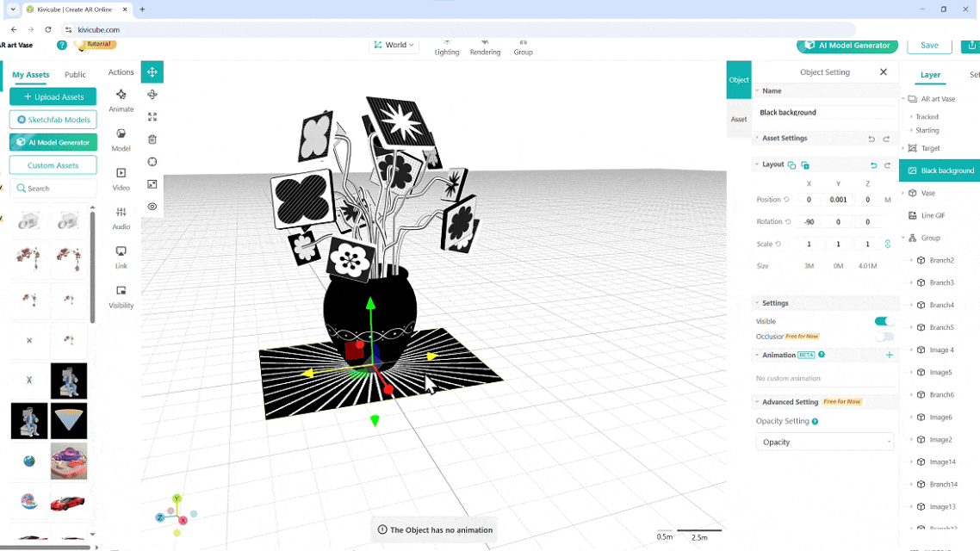This screenshot has height=551, width=980.
Task: Open the Audio action
Action: point(121,218)
